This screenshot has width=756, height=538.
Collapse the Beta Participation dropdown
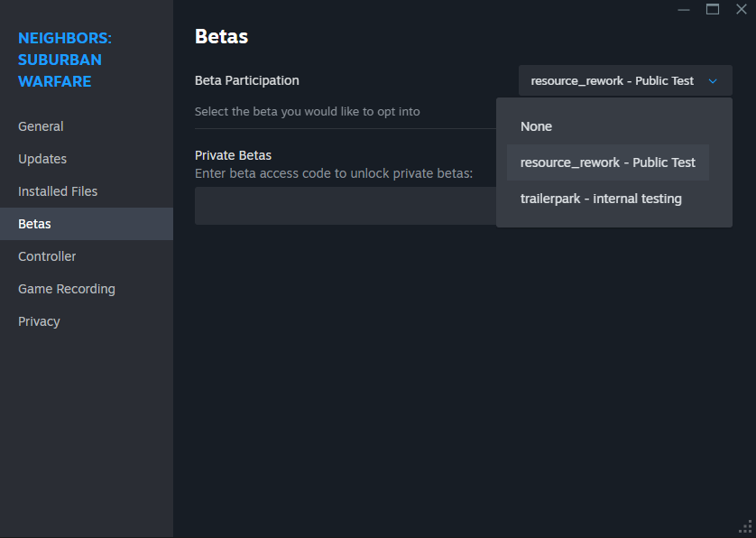click(625, 80)
